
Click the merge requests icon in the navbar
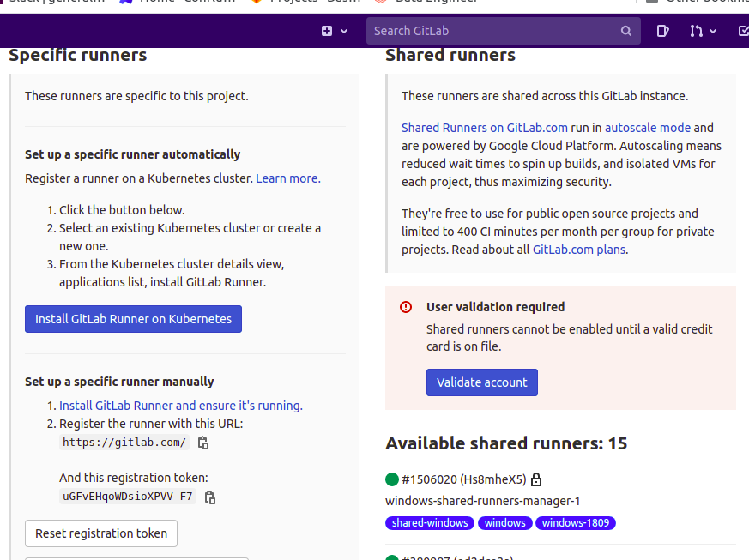(697, 30)
